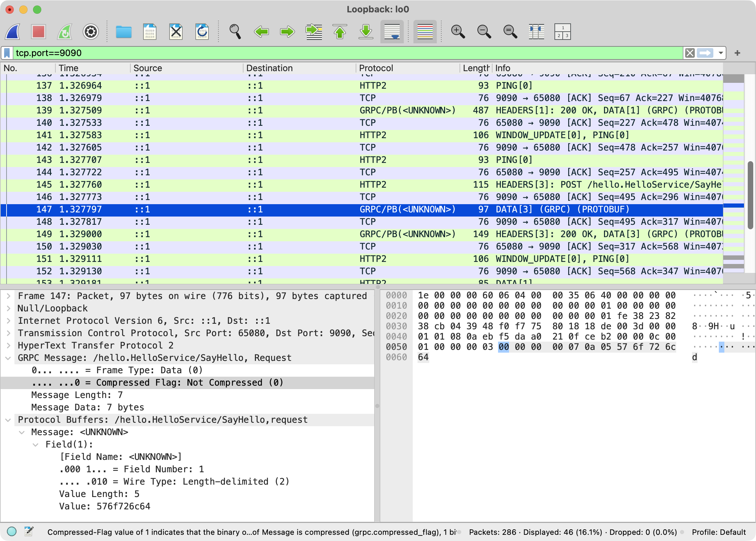Screen dimensions: 756x541
Task: Collapse the GRPC Message section
Action: (x=8, y=358)
